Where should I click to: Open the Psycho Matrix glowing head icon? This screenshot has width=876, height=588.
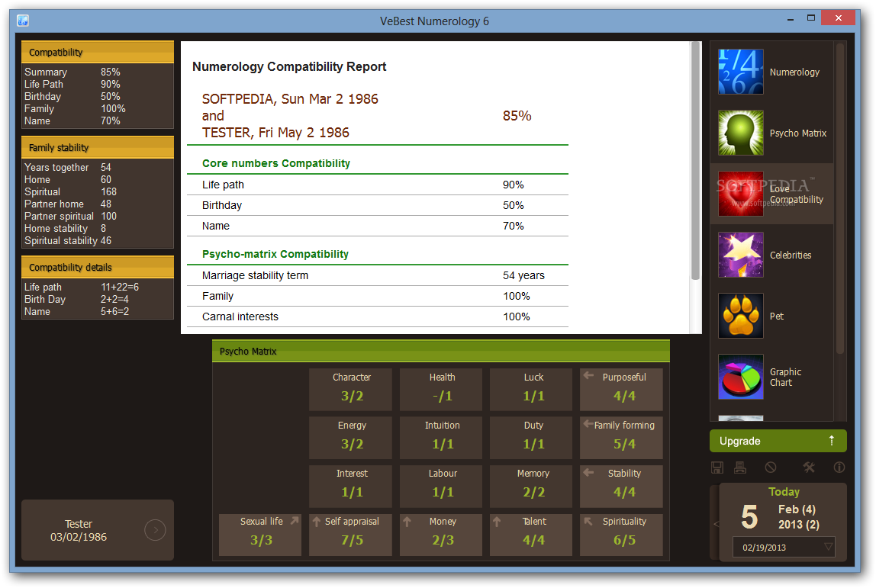[x=740, y=133]
